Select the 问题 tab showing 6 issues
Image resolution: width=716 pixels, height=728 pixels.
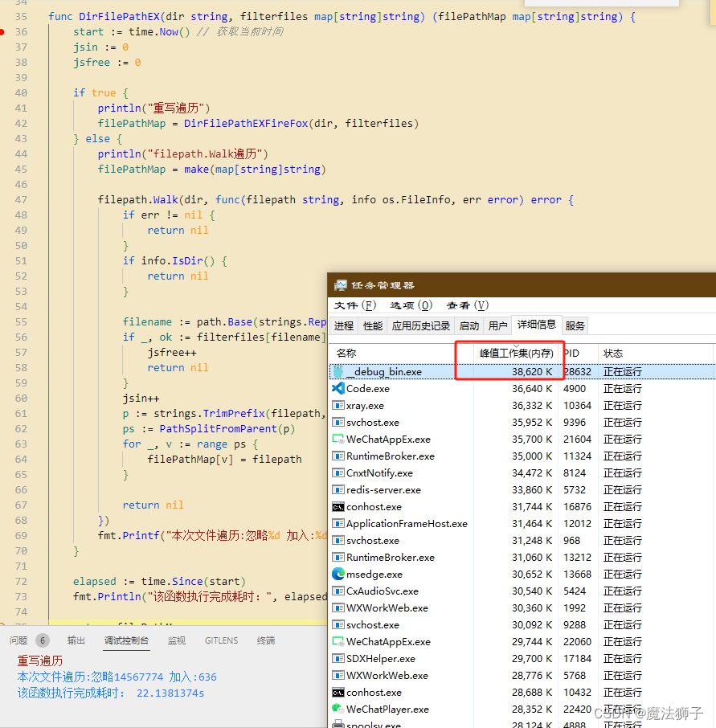[x=28, y=640]
